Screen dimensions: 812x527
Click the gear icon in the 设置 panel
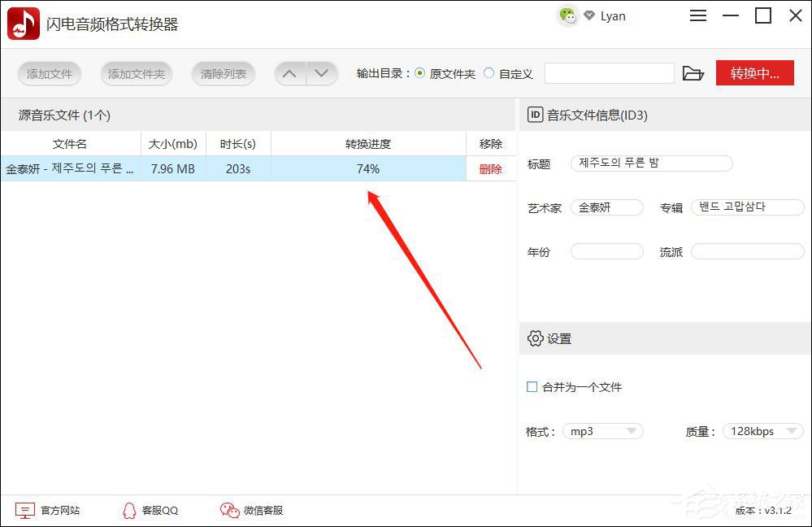point(535,338)
